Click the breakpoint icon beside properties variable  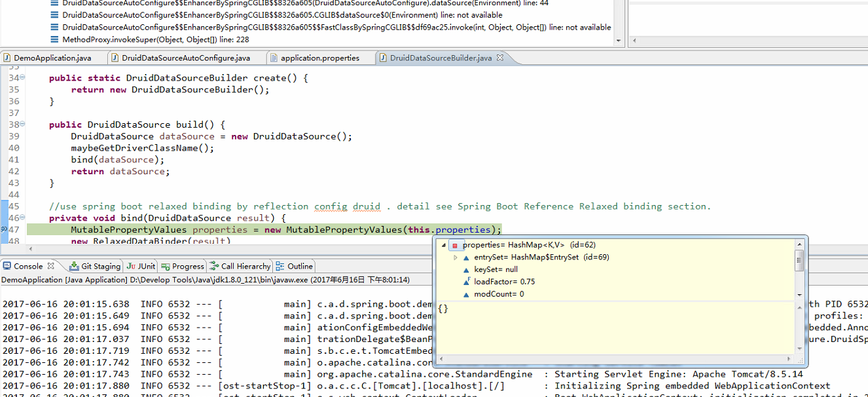click(x=455, y=244)
